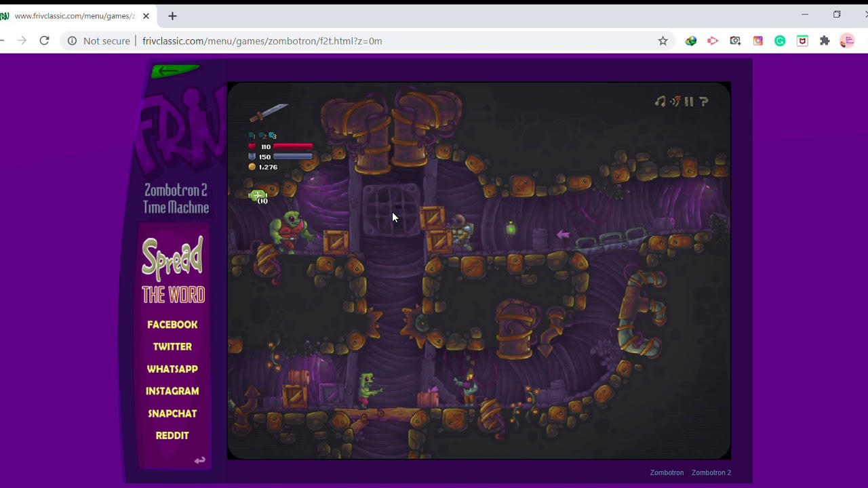Image resolution: width=868 pixels, height=488 pixels.
Task: Click the gold coin icon
Action: 252,167
